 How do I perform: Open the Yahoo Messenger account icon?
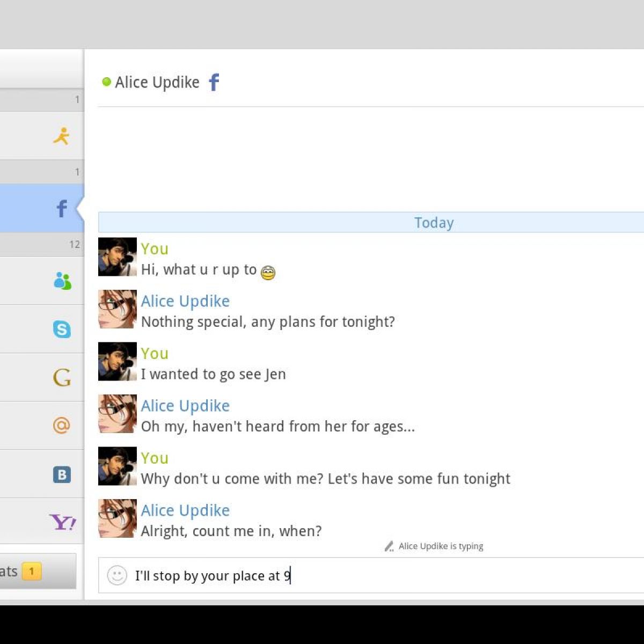[62, 522]
